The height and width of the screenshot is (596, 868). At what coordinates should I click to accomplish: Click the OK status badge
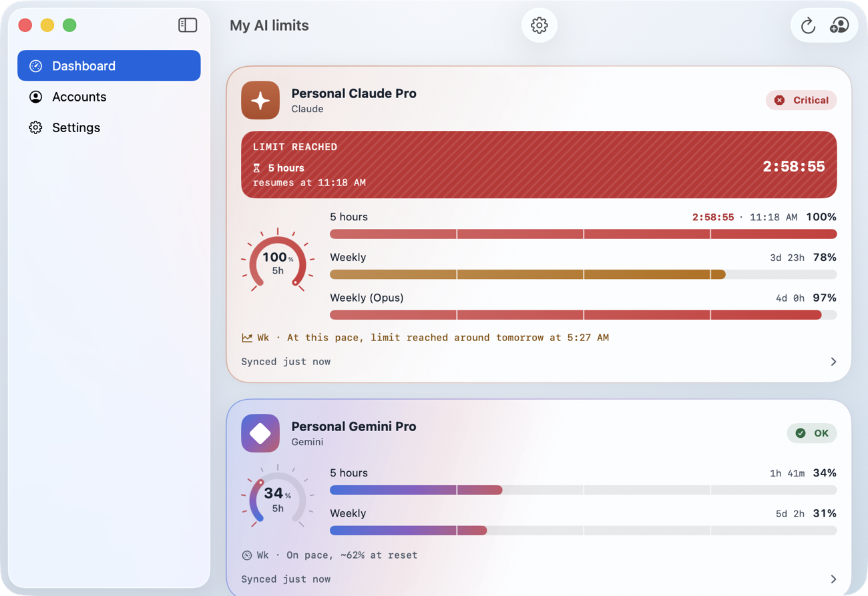(812, 433)
